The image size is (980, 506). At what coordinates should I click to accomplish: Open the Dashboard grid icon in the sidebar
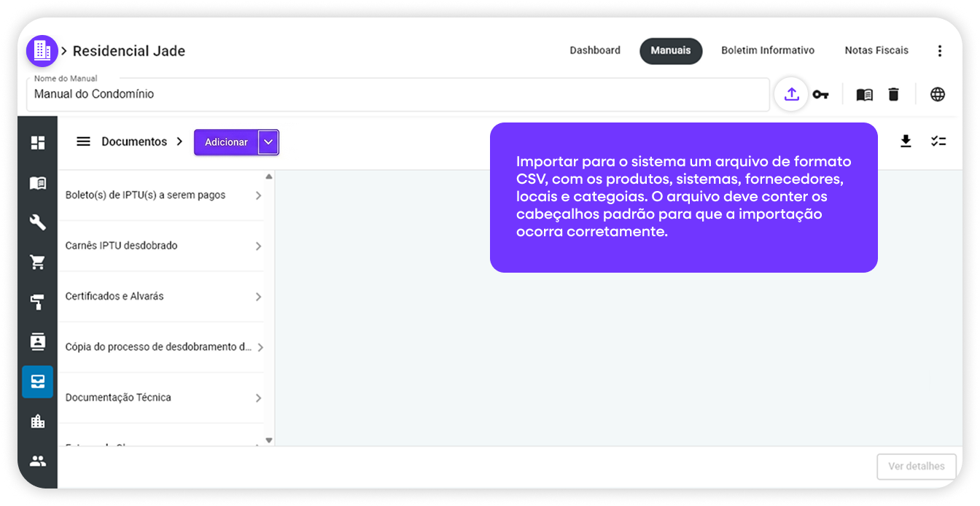(x=37, y=142)
